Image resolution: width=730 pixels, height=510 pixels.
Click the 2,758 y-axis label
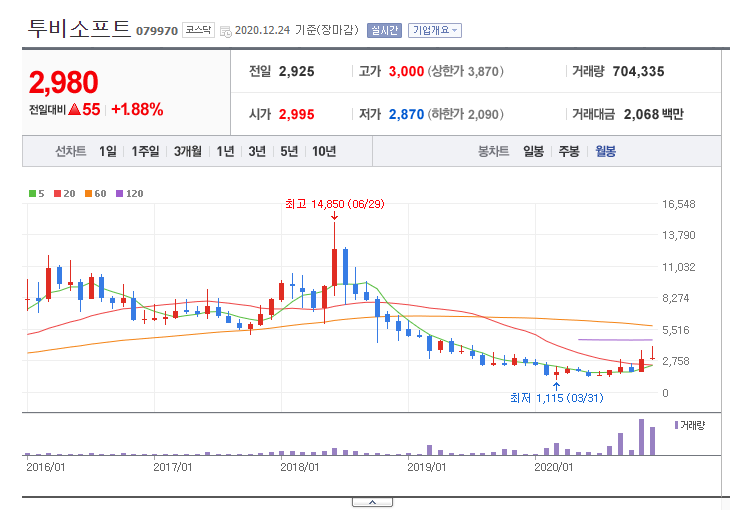[x=676, y=361]
